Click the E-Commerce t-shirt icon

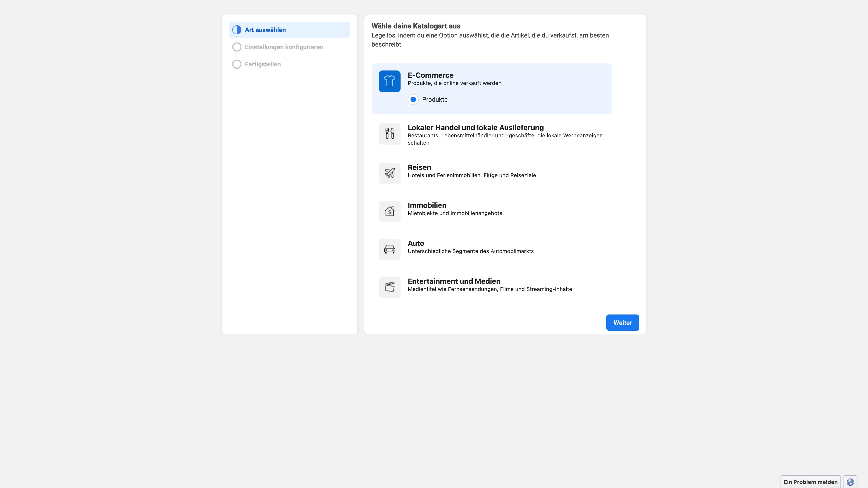coord(389,81)
